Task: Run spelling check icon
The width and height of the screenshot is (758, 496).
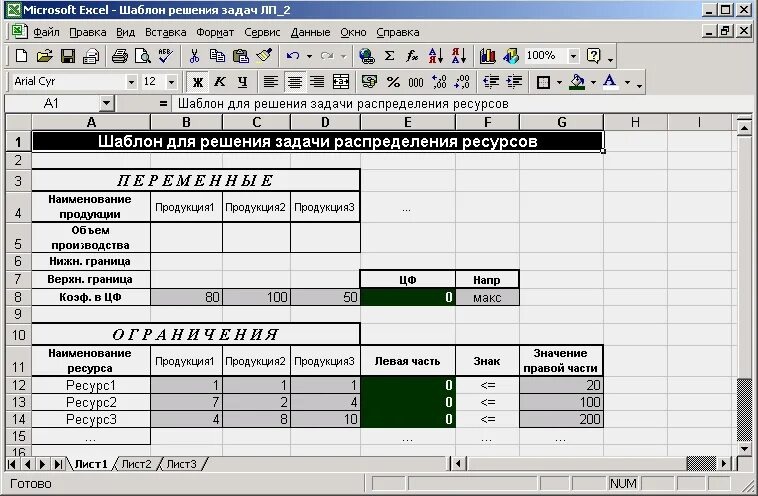Action: (165, 56)
